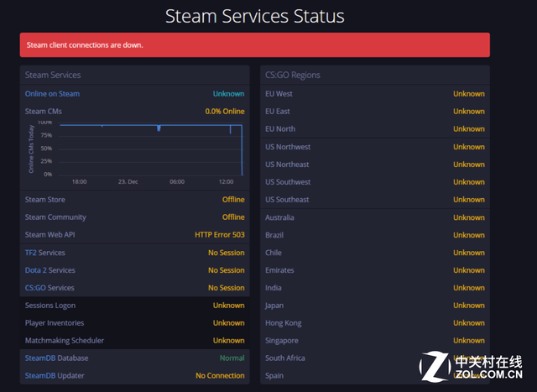Click the Online CMs Today chart
Image resolution: width=537 pixels, height=392 pixels.
point(135,153)
